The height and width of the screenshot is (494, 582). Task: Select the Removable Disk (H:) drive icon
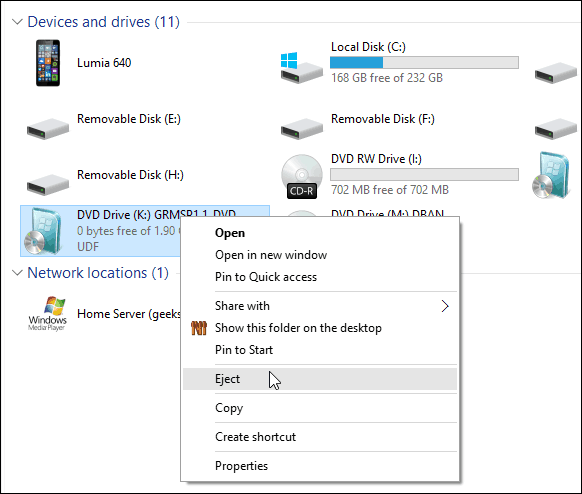(x=48, y=184)
